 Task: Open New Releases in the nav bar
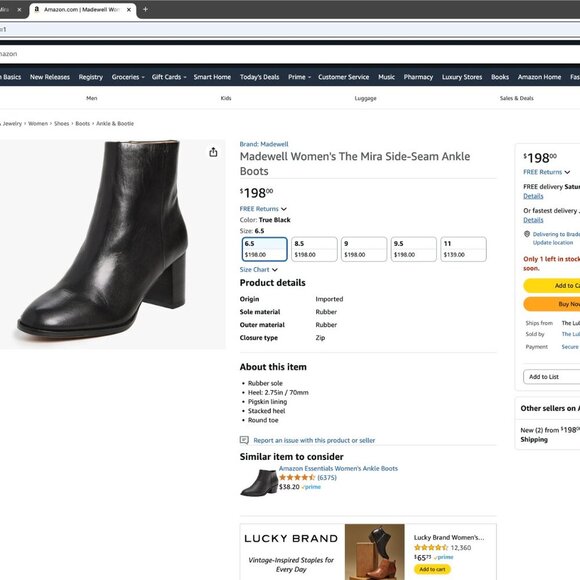(50, 77)
